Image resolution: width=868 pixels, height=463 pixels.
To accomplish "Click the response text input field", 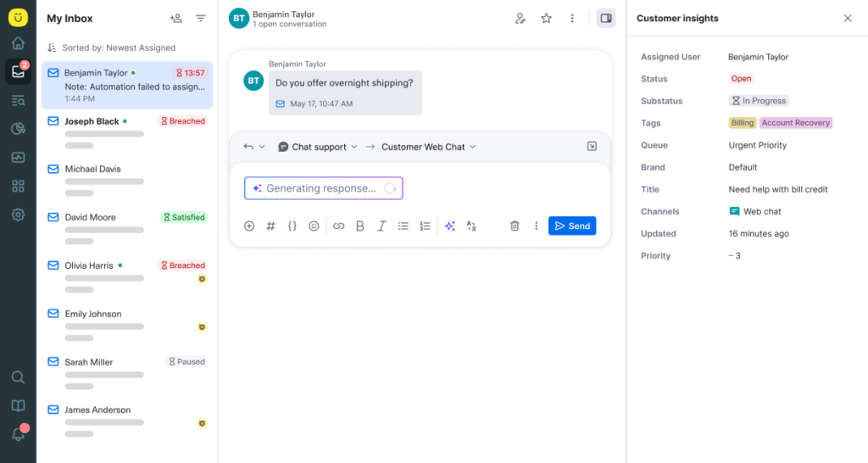I will pyautogui.click(x=323, y=188).
